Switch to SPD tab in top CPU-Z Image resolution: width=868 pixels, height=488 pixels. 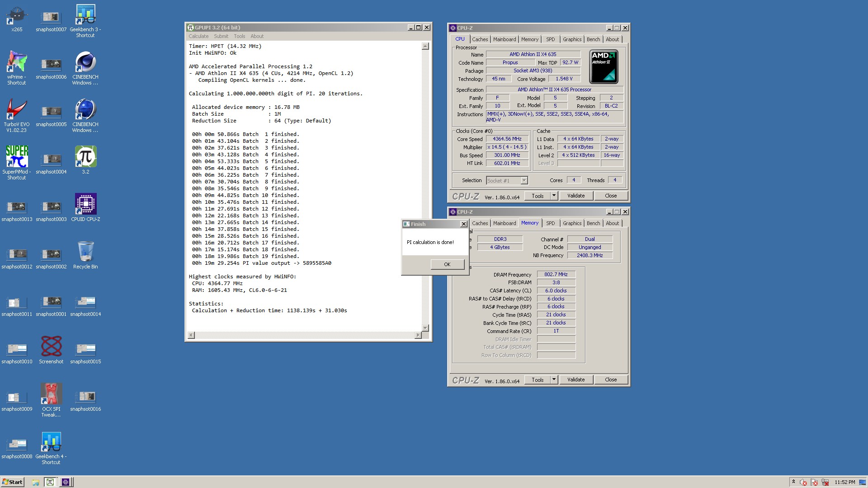(550, 39)
